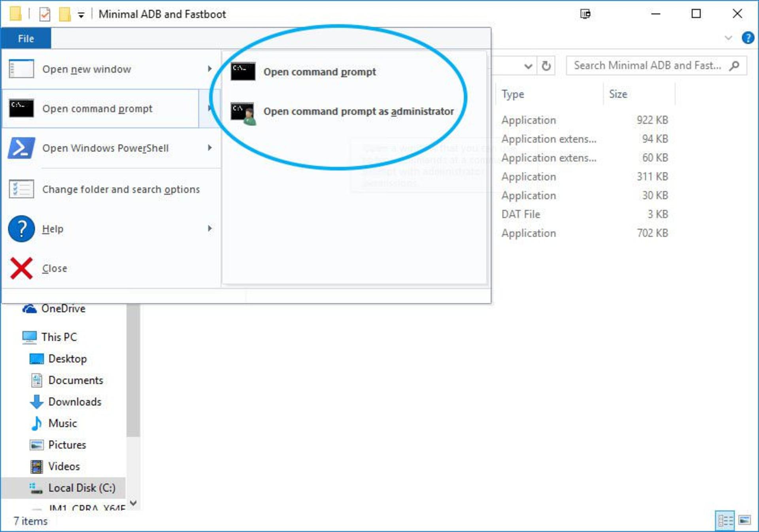
Task: Sort by the Type column header
Action: [549, 94]
